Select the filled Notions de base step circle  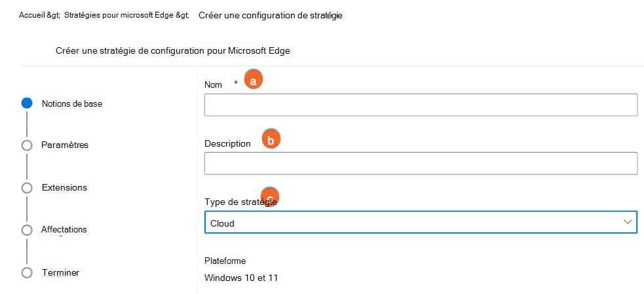pyautogui.click(x=27, y=103)
